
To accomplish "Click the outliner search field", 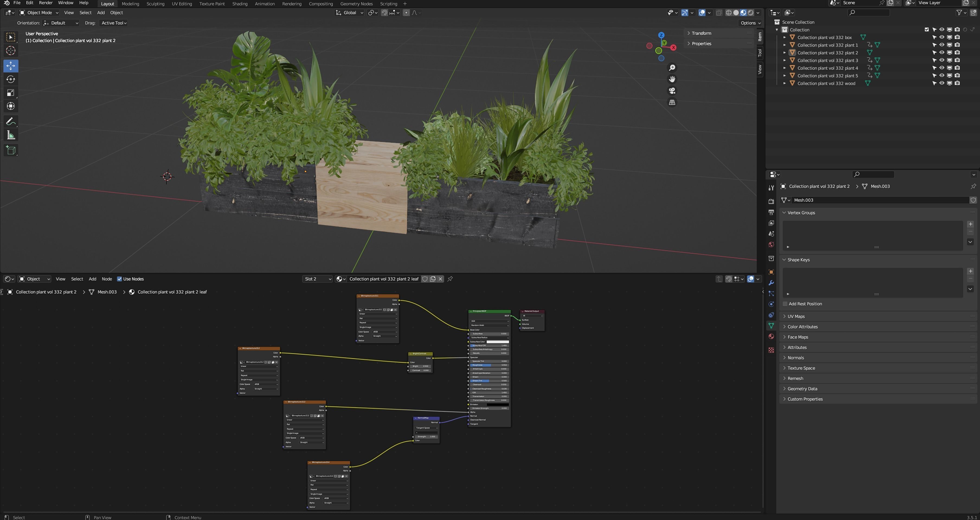I will tap(869, 12).
